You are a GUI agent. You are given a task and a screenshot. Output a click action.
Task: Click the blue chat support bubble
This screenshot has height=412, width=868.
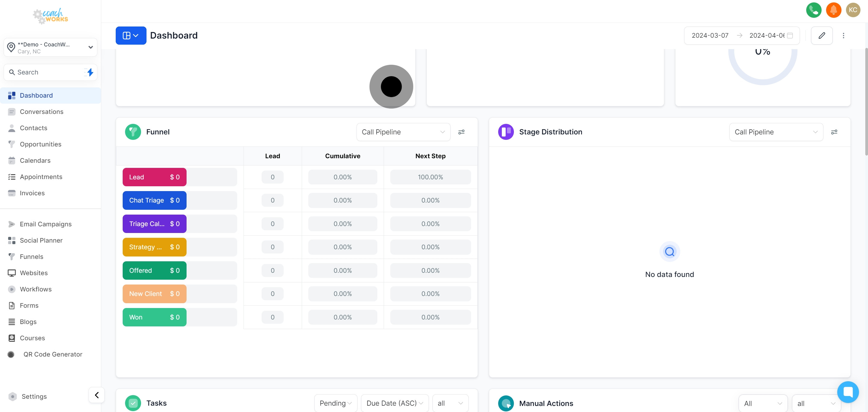pyautogui.click(x=848, y=392)
